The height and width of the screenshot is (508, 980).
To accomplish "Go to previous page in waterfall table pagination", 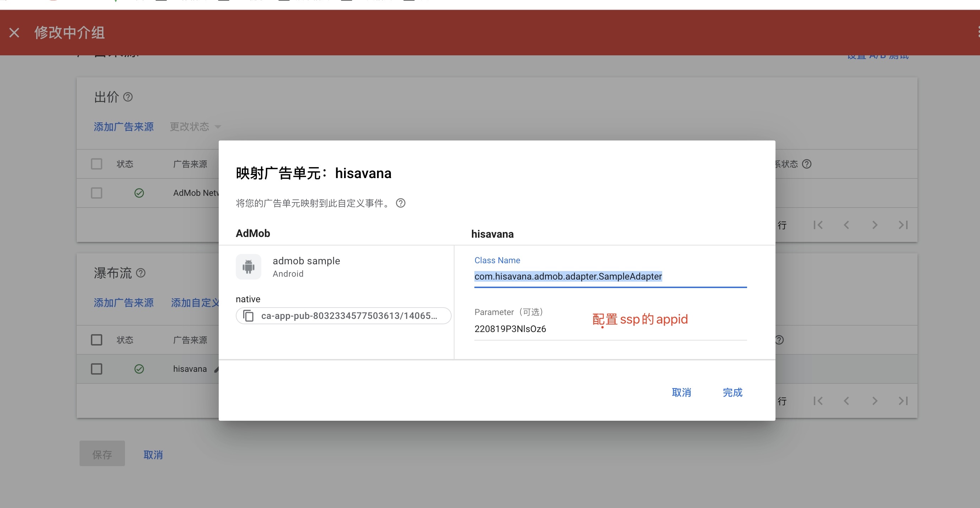I will click(x=846, y=401).
